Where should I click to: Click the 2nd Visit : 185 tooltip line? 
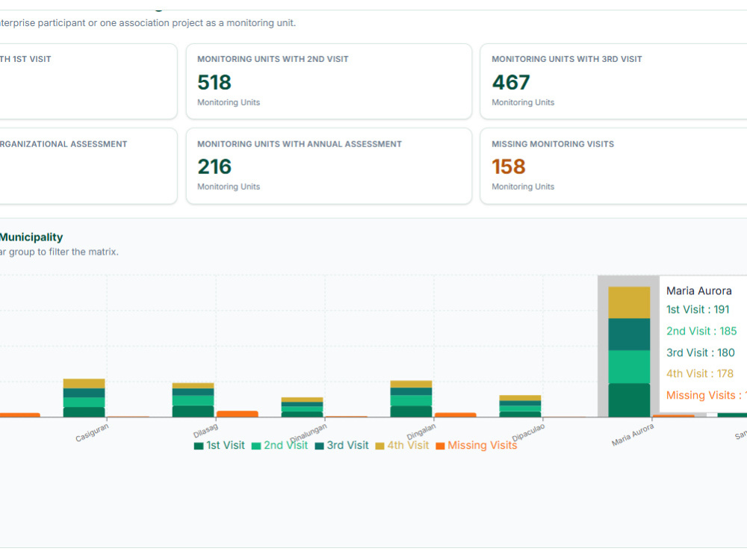(x=701, y=331)
